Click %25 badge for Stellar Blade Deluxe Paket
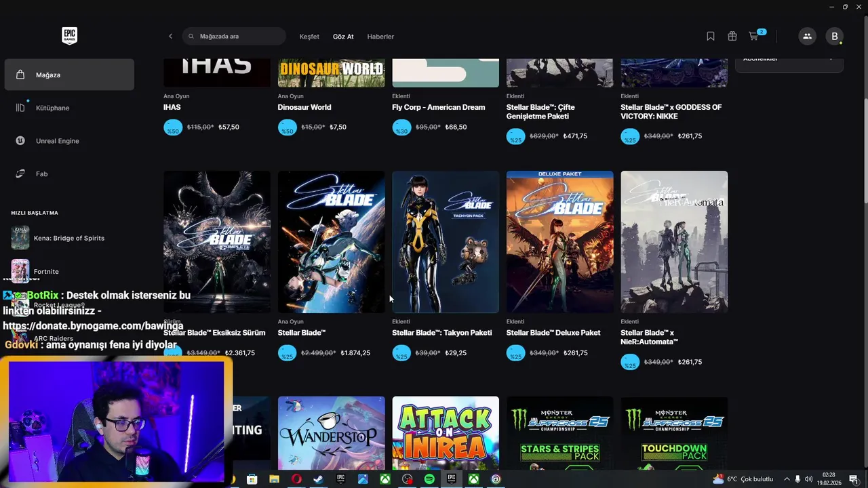The width and height of the screenshot is (868, 488). coord(515,353)
